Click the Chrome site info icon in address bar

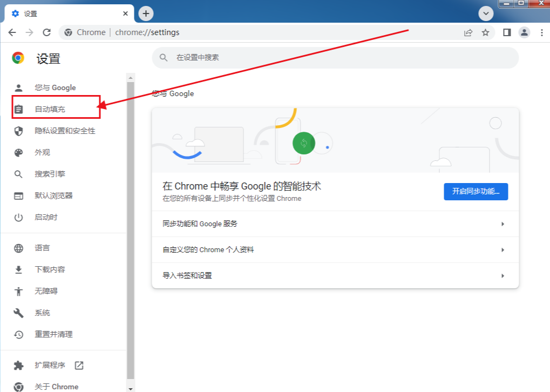point(69,32)
